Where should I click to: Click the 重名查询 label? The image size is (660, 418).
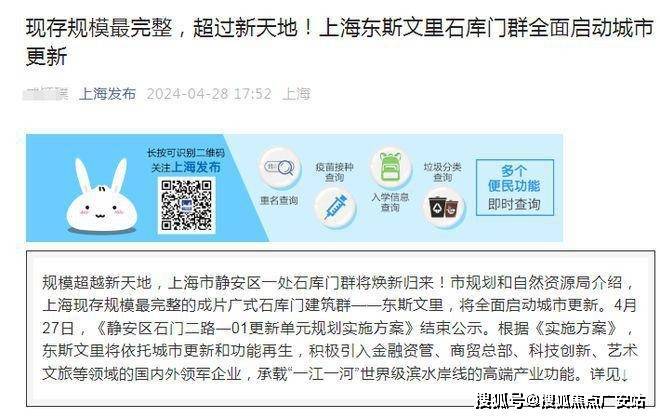pyautogui.click(x=279, y=200)
